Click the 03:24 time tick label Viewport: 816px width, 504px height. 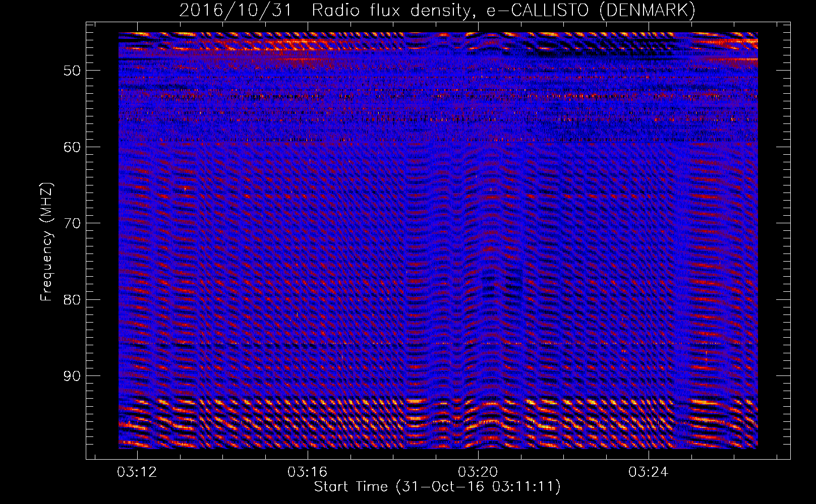[x=648, y=472]
